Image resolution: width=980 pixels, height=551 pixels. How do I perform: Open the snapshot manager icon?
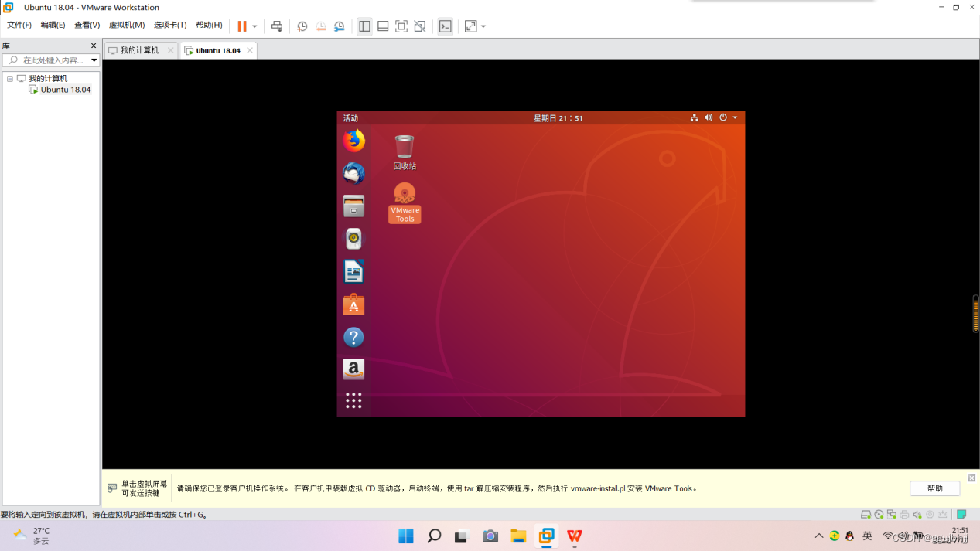[340, 26]
